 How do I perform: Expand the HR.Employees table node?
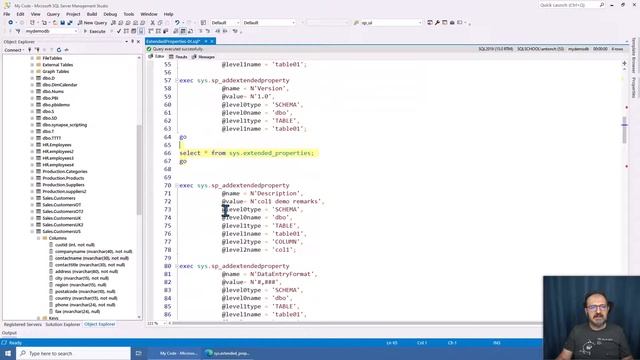pyautogui.click(x=32, y=145)
